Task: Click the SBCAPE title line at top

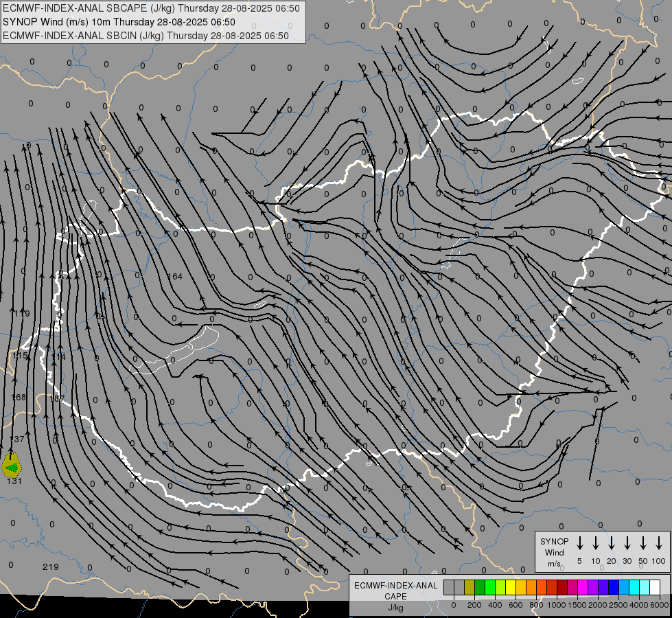Action: click(151, 8)
